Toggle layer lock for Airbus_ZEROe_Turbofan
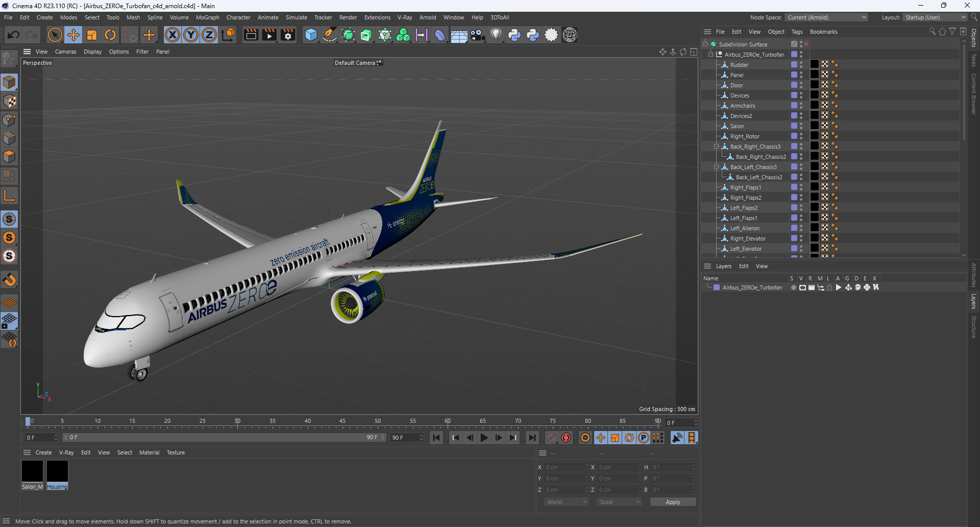 click(x=829, y=288)
